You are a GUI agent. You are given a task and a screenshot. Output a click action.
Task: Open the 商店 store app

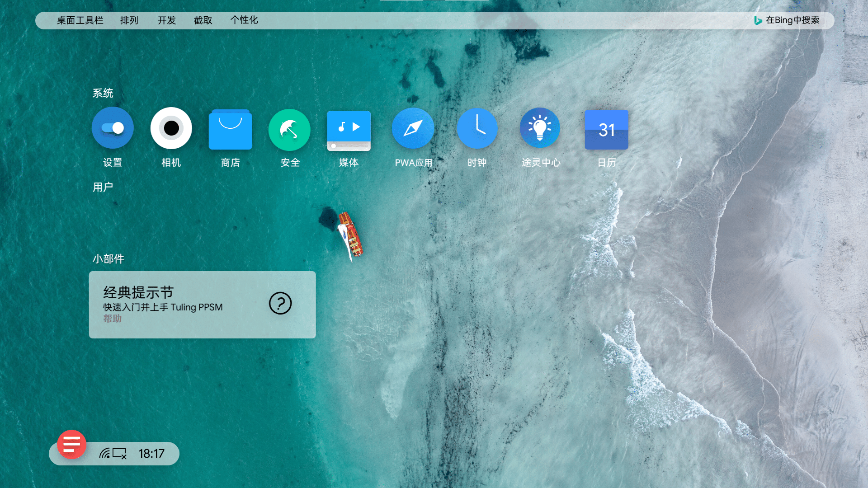pyautogui.click(x=231, y=129)
